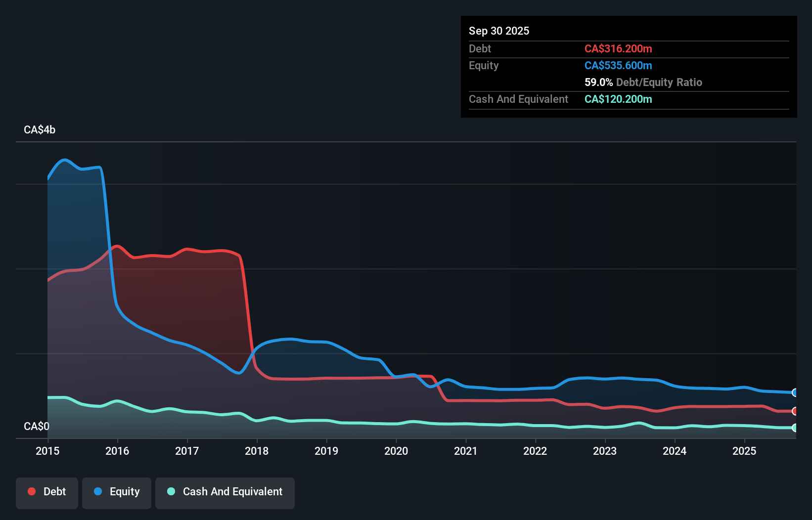Toggle the Debt series visibility

[x=46, y=492]
